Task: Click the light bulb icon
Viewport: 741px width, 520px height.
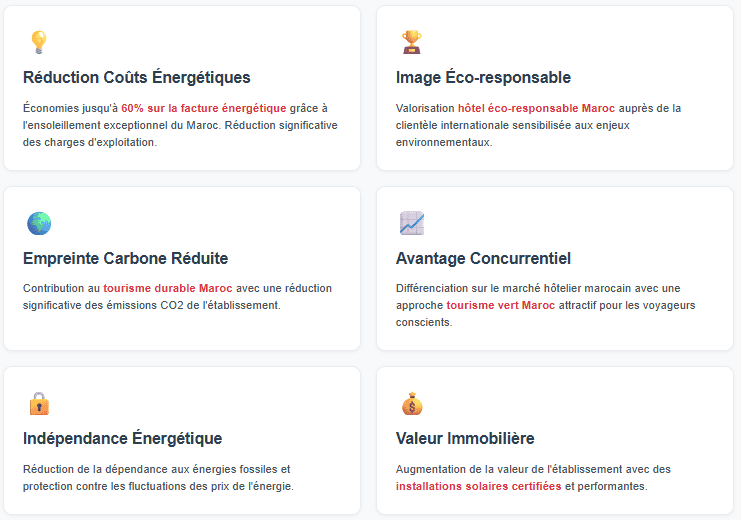Action: point(39,42)
